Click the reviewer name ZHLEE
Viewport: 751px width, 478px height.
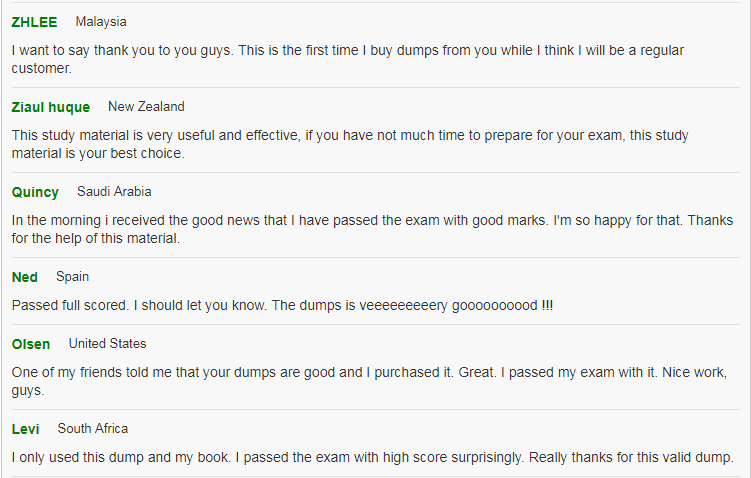coord(34,22)
